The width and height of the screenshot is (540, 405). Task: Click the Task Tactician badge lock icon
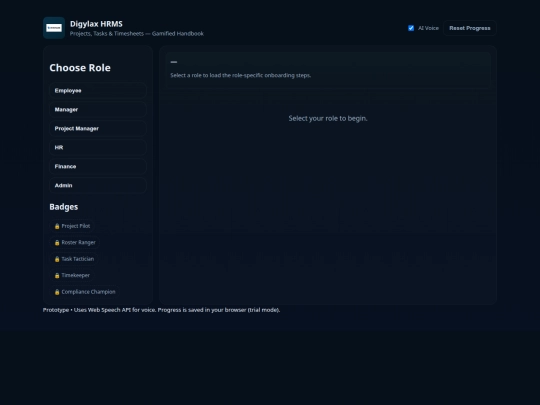[x=57, y=259]
